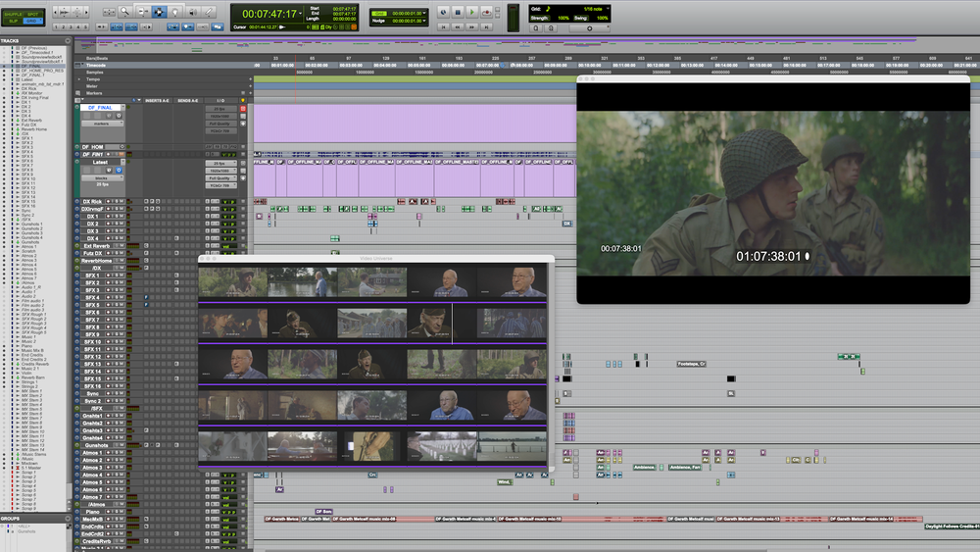Click the output level meter in toolbar
The width and height of the screenshot is (980, 552).
tap(514, 18)
